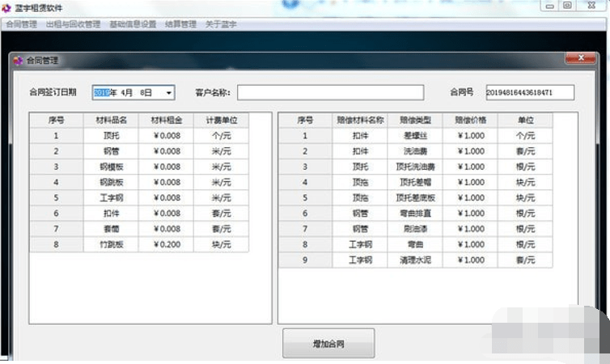The height and width of the screenshot is (364, 610).
Task: Open the 合同管理 menu
Action: pyautogui.click(x=21, y=24)
